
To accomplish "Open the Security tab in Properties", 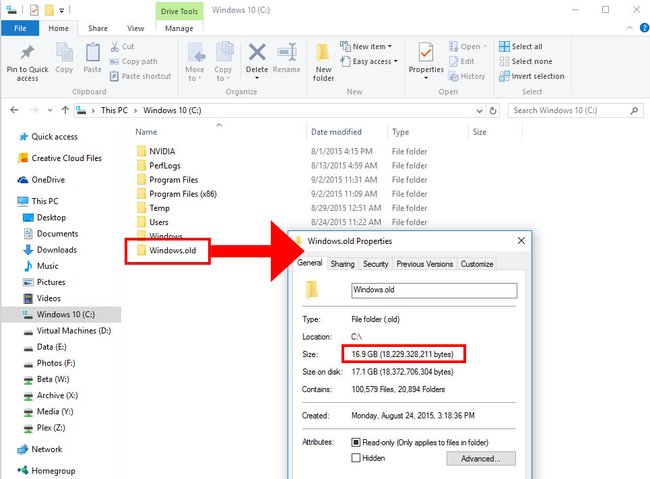I will (x=376, y=264).
